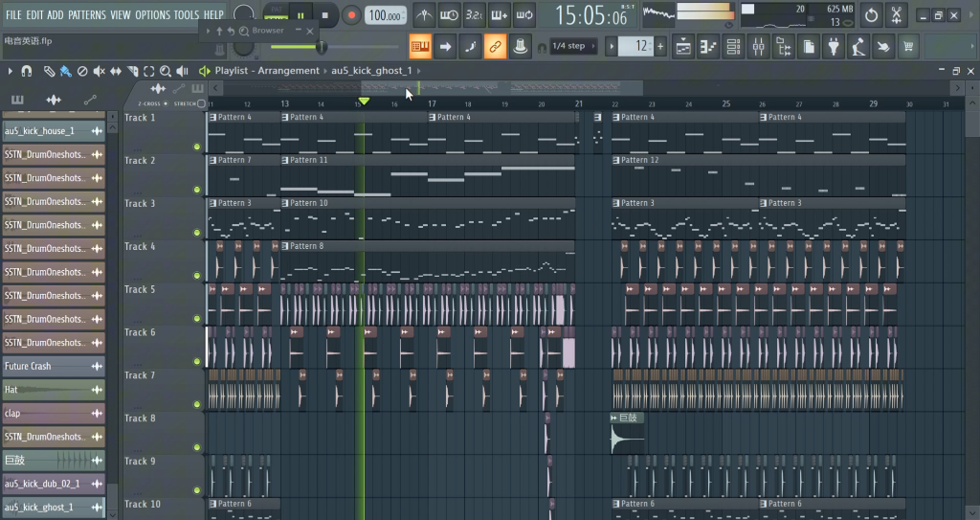Toggle blend recording overdub icon
The width and height of the screenshot is (980, 520).
pyautogui.click(x=500, y=15)
